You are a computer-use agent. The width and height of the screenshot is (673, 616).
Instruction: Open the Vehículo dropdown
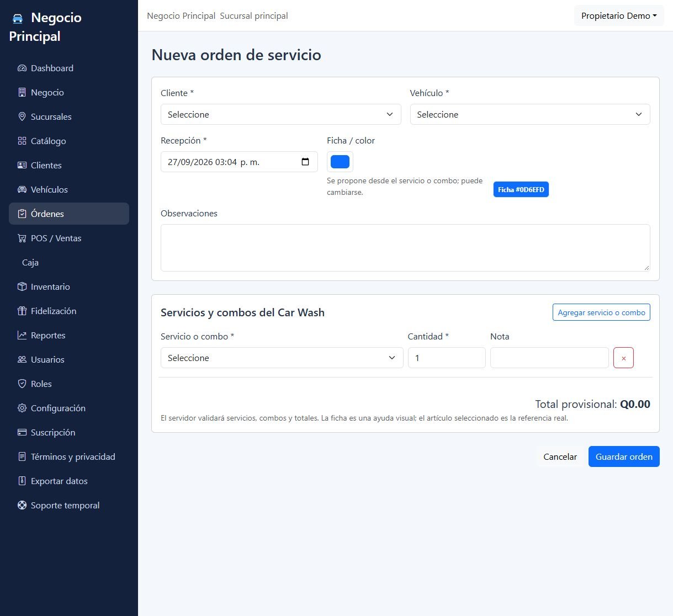pos(530,114)
